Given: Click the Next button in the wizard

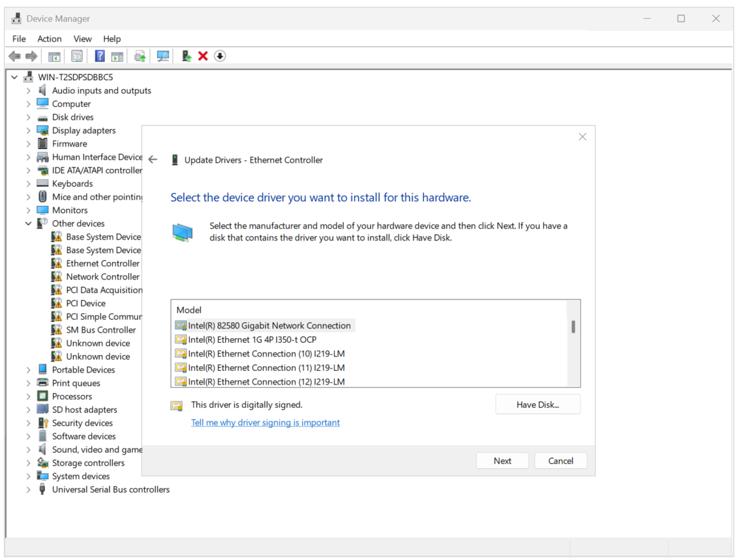Looking at the screenshot, I should pyautogui.click(x=502, y=460).
